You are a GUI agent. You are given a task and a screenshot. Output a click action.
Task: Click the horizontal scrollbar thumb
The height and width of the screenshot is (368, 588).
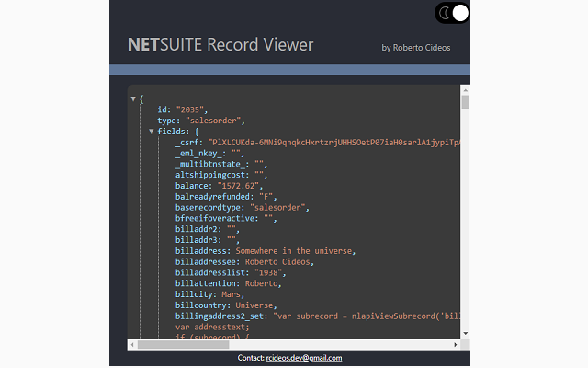(x=184, y=345)
